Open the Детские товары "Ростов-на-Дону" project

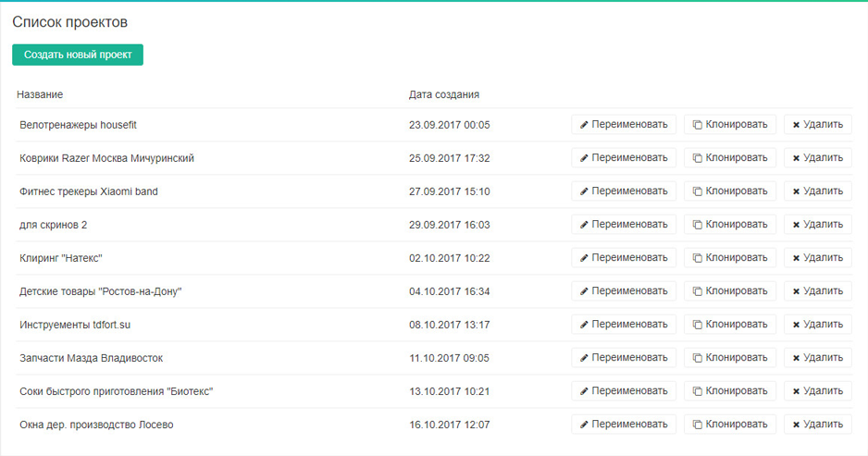[100, 291]
